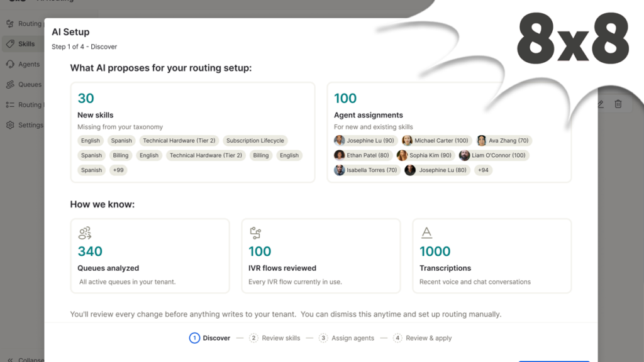Click the Settings gear icon
This screenshot has width=644, height=362.
tap(10, 125)
